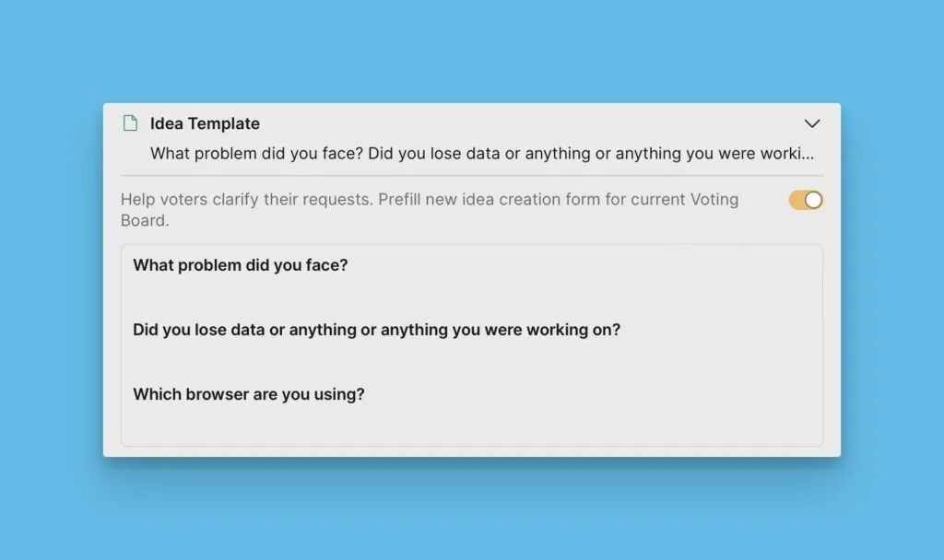Click the "Which browser are you using?" line

click(248, 394)
